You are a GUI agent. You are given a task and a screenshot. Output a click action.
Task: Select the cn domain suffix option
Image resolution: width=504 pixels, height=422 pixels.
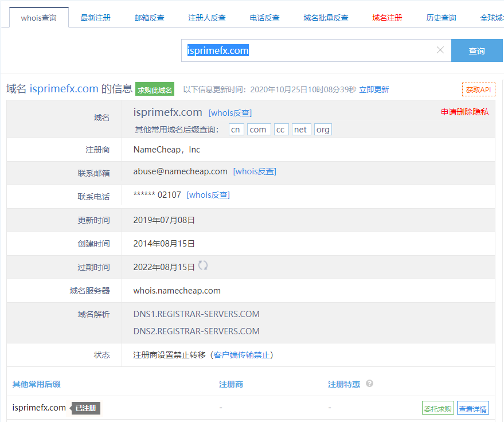coord(236,130)
